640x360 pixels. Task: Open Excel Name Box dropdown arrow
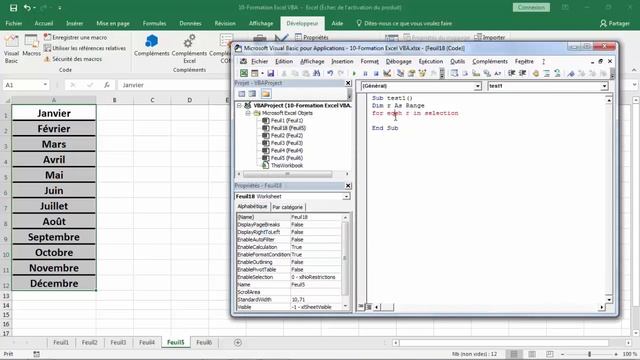tap(45, 85)
